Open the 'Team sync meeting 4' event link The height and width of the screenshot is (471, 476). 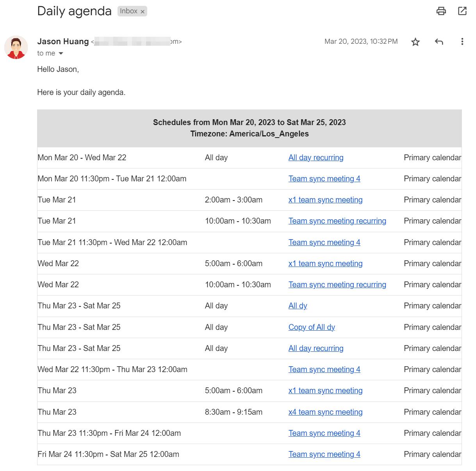click(x=324, y=179)
